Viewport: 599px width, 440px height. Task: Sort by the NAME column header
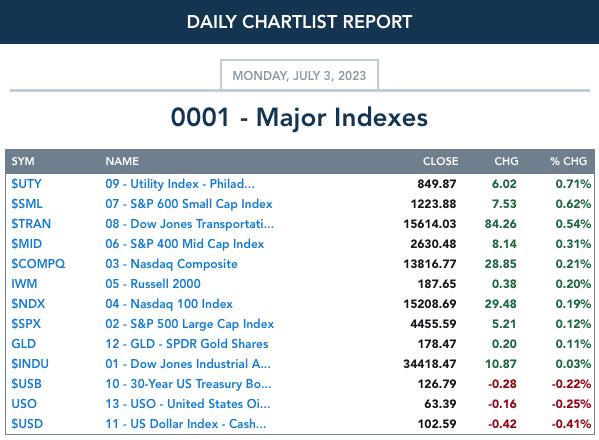point(122,161)
